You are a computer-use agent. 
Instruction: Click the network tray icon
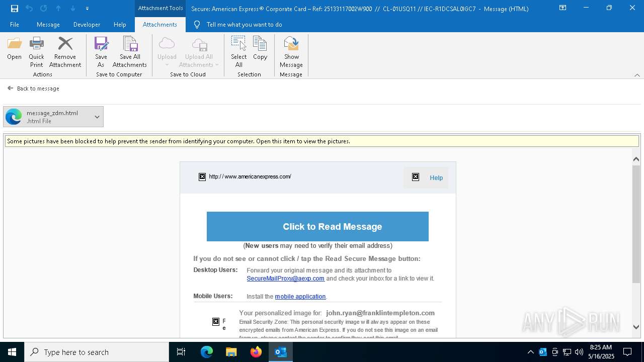click(567, 352)
